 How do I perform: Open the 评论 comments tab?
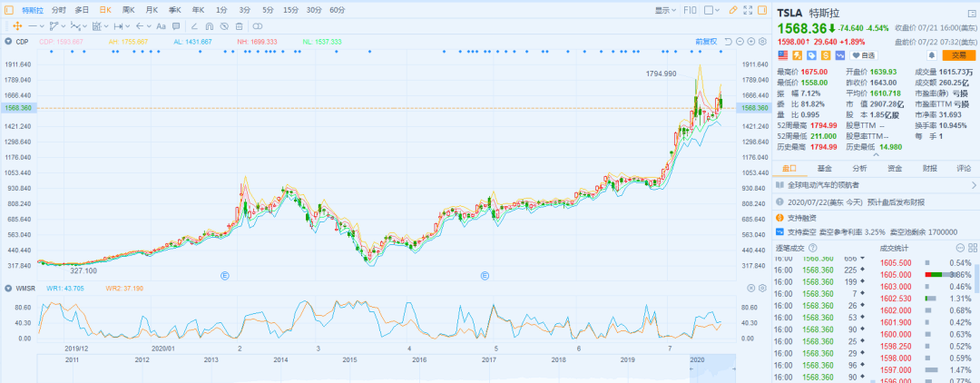[x=963, y=168]
